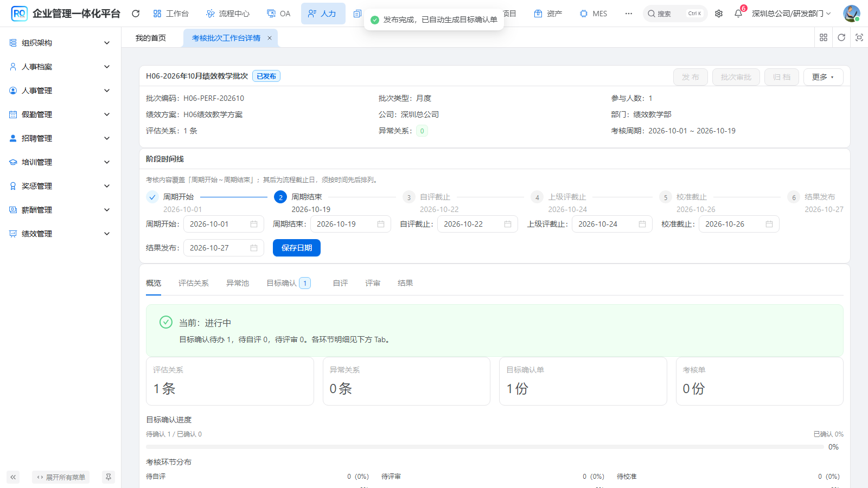Click the 绩效管理 sidebar icon
Screen dimensions: 868x488
pos(13,234)
